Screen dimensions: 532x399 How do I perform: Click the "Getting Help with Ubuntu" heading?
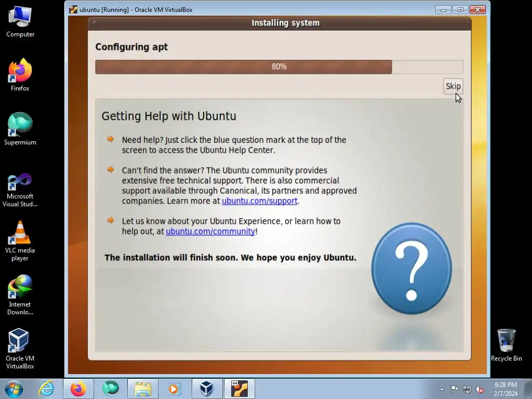coord(169,116)
